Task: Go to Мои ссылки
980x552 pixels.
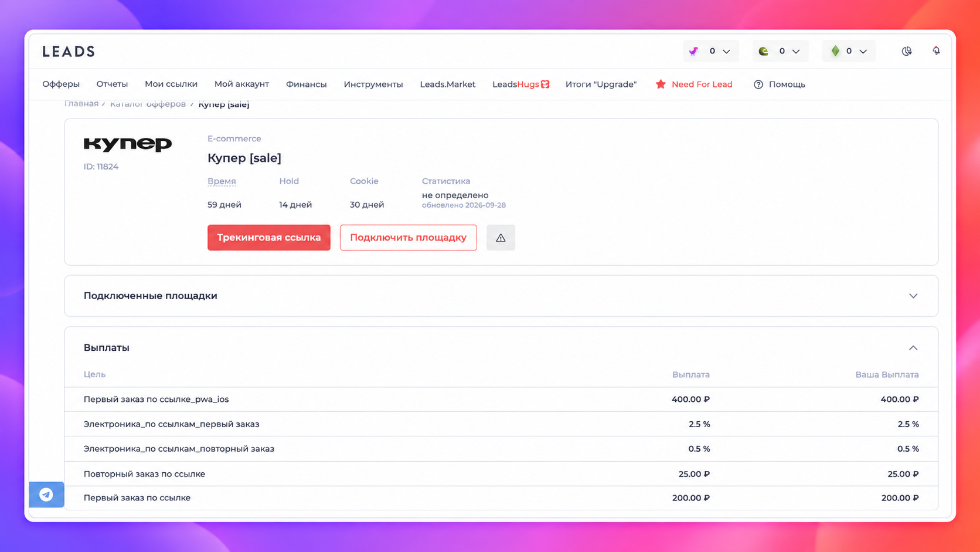Action: (x=171, y=84)
